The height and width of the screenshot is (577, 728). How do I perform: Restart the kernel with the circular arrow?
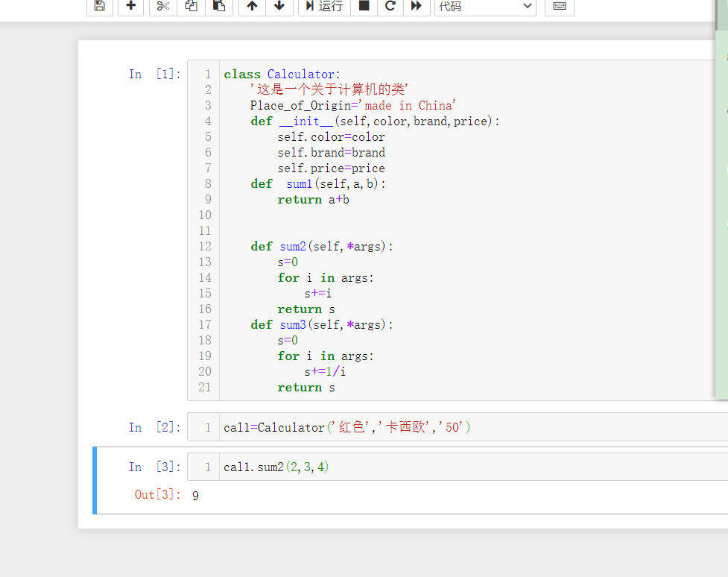click(x=390, y=6)
